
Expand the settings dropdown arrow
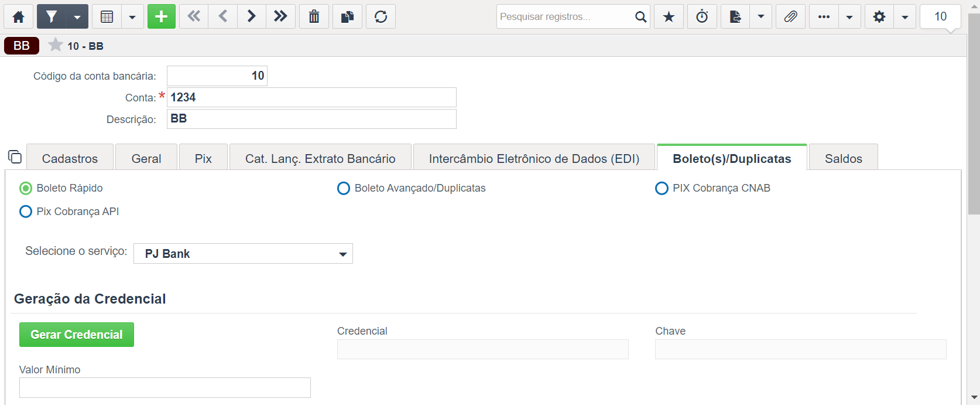click(x=905, y=16)
